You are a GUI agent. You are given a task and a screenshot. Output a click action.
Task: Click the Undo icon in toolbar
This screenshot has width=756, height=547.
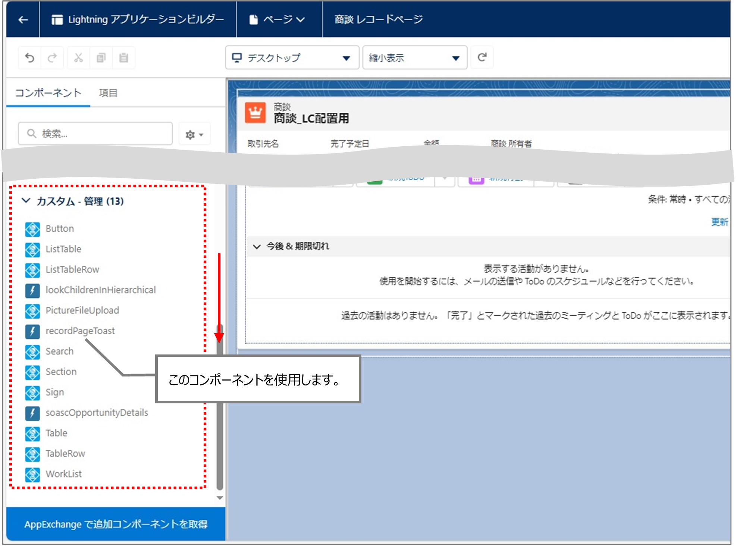[29, 58]
